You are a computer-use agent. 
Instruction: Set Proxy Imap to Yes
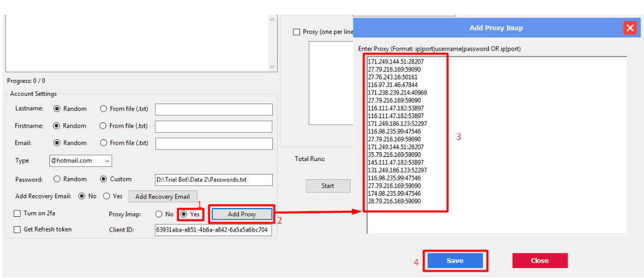pyautogui.click(x=183, y=214)
